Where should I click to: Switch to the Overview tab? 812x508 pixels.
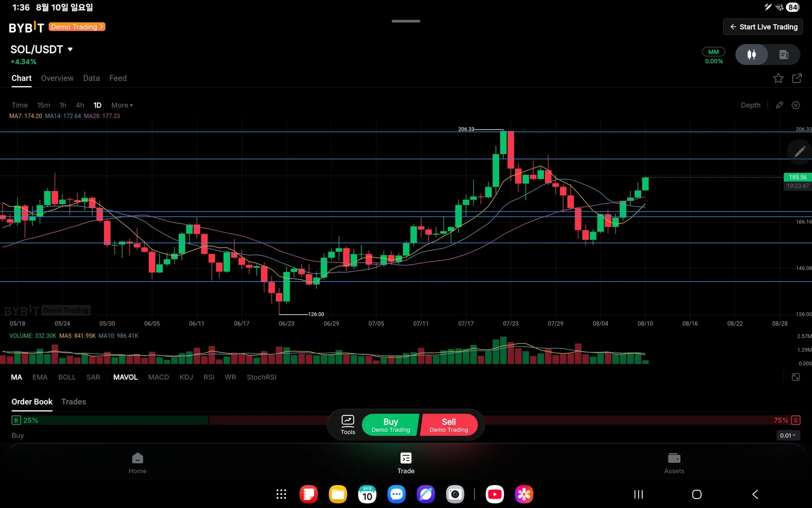pyautogui.click(x=57, y=78)
